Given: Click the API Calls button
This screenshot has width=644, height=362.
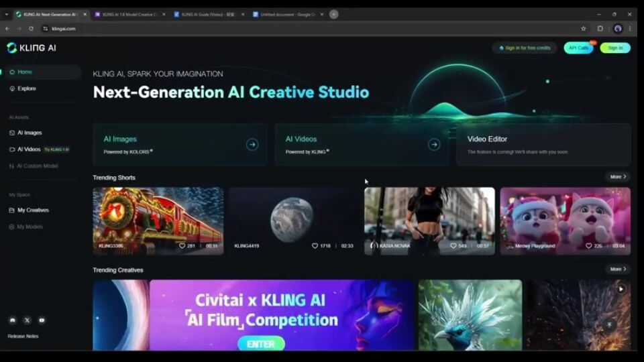Looking at the screenshot, I should pyautogui.click(x=578, y=48).
